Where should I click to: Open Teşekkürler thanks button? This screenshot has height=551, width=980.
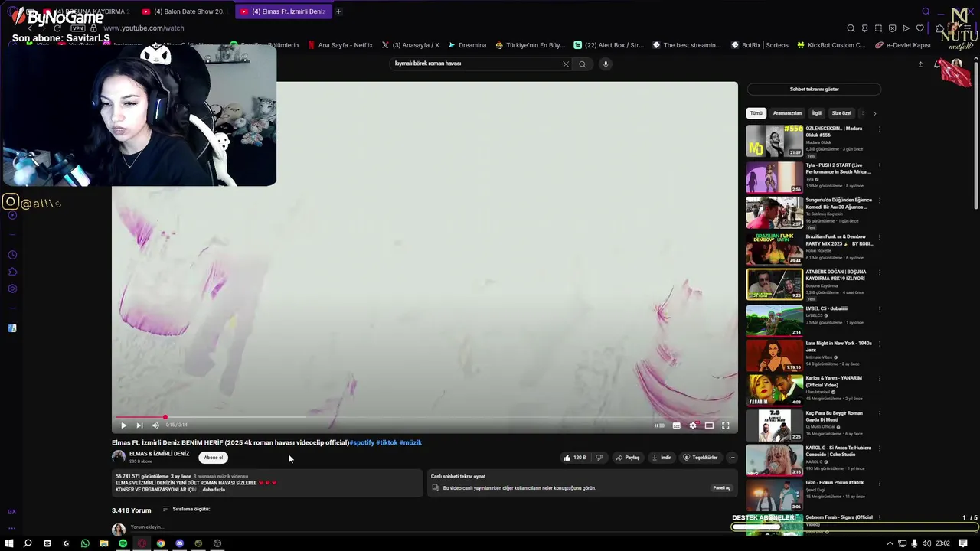[701, 458]
